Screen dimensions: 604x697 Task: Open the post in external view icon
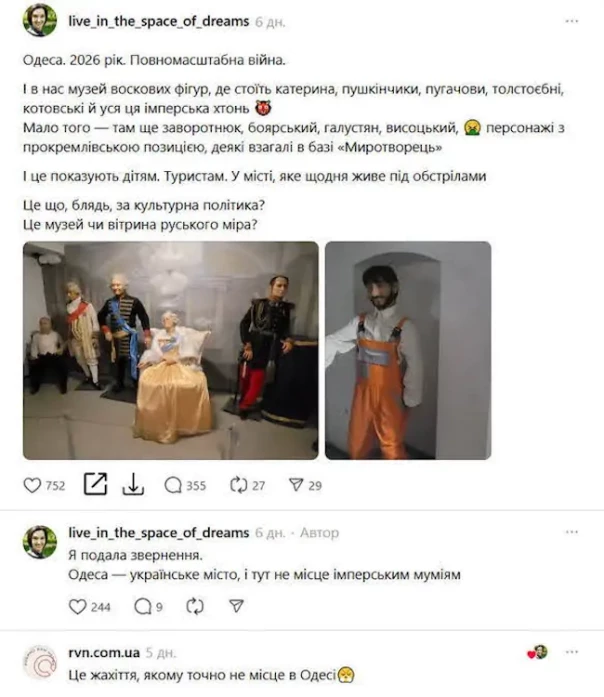point(96,484)
